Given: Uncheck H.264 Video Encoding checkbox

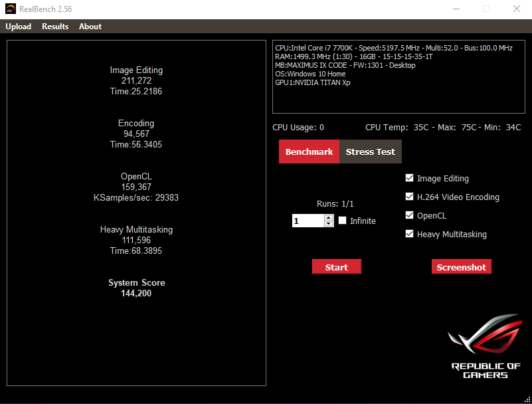Looking at the screenshot, I should pyautogui.click(x=410, y=197).
